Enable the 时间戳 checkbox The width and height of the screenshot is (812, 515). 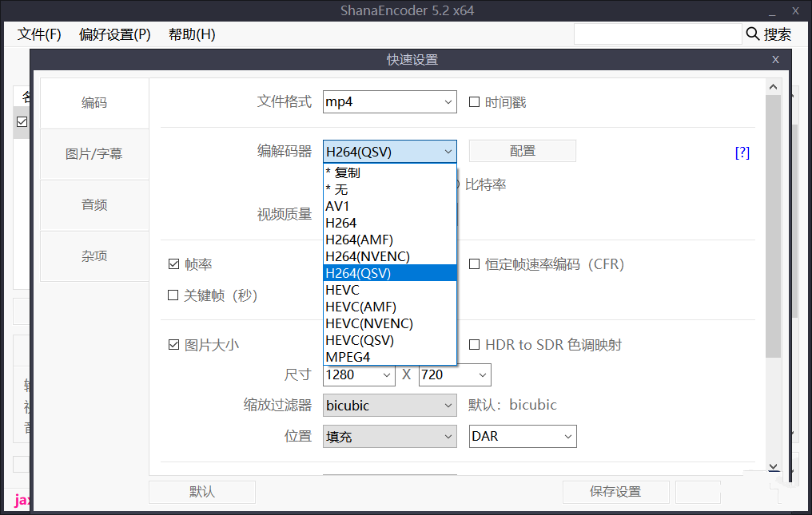tap(474, 102)
